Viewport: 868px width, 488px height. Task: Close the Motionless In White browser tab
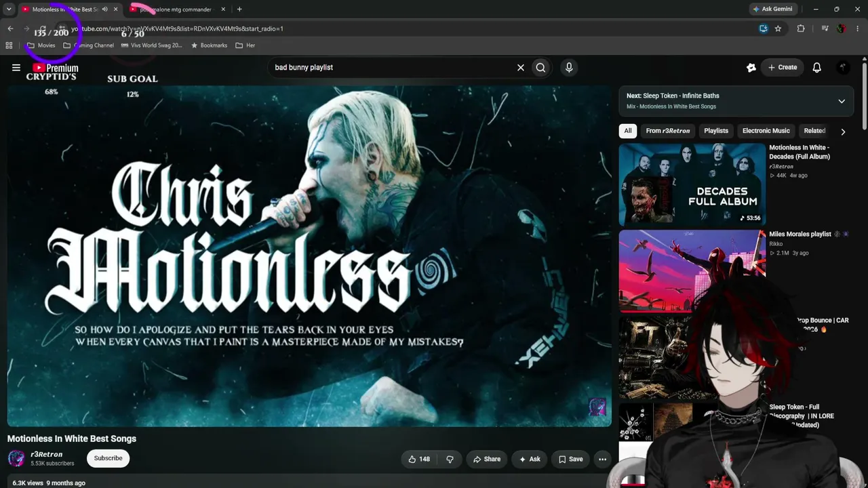[116, 9]
